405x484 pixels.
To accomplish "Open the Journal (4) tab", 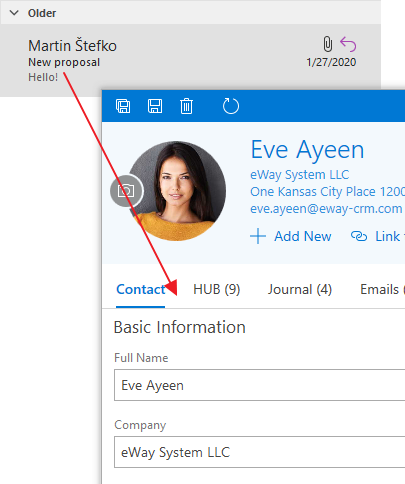I will tap(300, 289).
